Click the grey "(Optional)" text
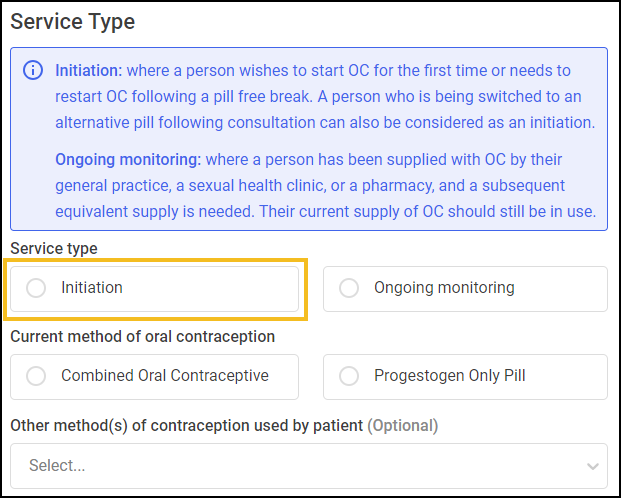Screen dimensions: 621x498 coord(403,425)
